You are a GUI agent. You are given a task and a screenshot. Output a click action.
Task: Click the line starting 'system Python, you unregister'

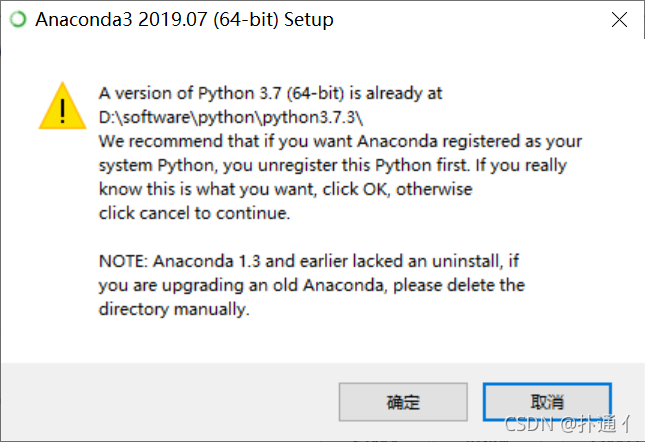coord(333,165)
